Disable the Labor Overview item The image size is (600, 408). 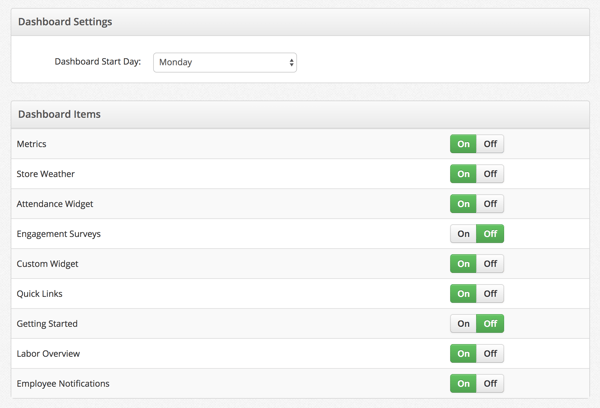(490, 353)
